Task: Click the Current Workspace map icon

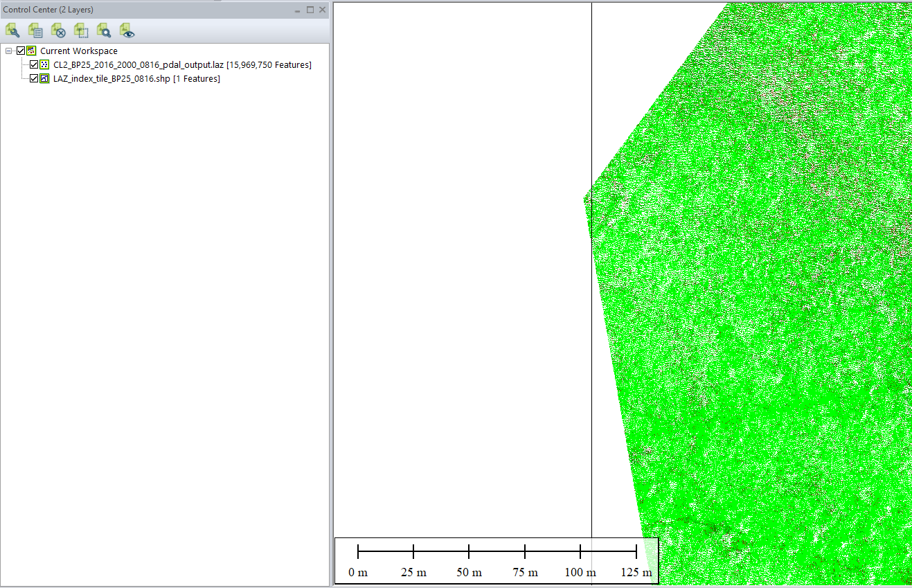Action: 30,50
